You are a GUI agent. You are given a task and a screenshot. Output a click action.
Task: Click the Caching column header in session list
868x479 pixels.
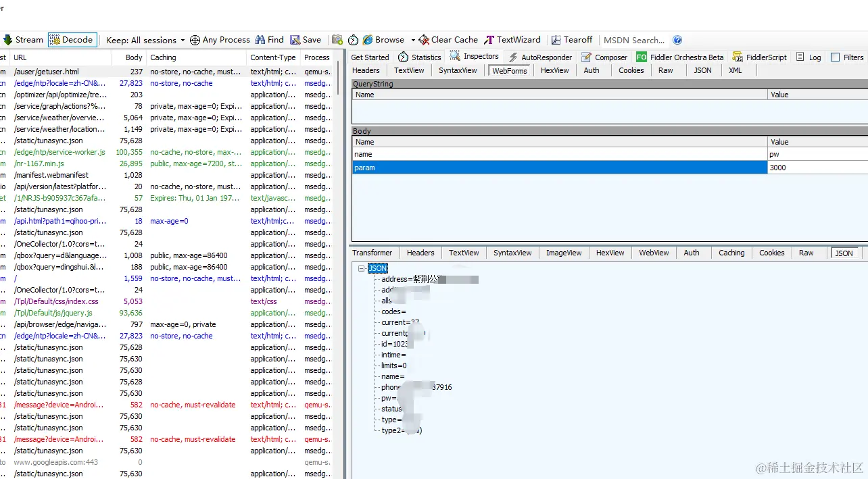click(197, 58)
